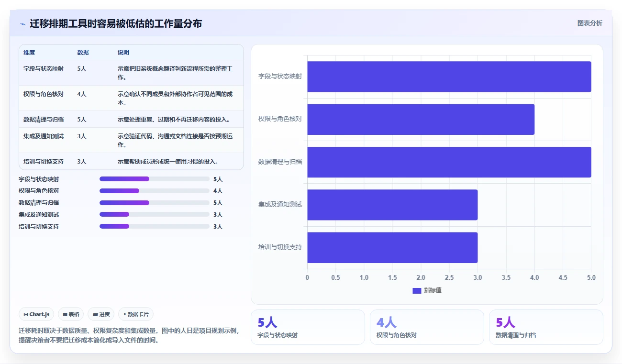Click the 字段与状态映射 bar in the chart
Screen dimensions: 622x364
[x=449, y=77]
